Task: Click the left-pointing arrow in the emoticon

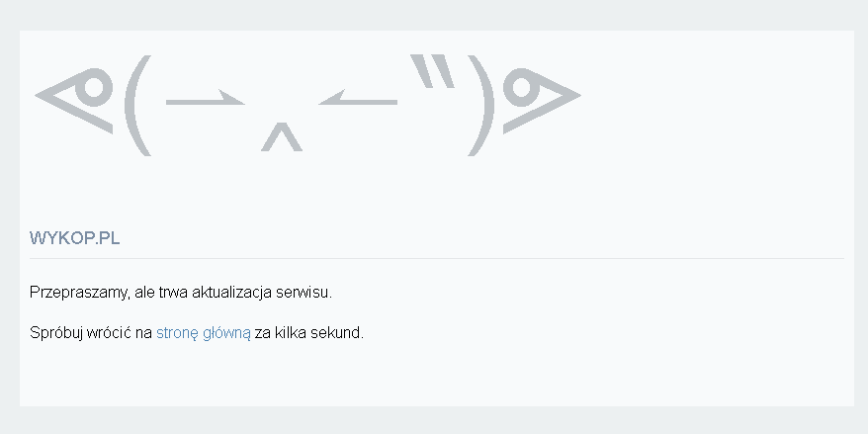Action: click(358, 99)
